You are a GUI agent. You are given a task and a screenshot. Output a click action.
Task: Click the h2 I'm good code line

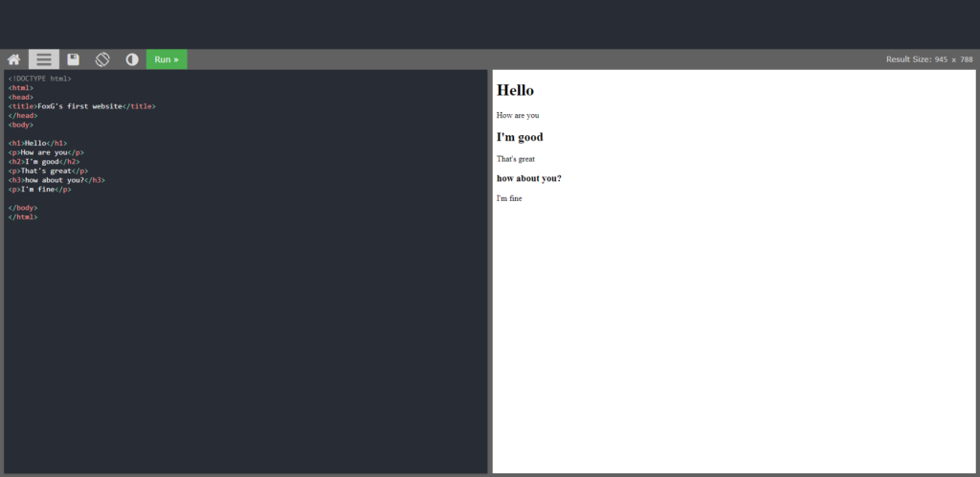[44, 162]
